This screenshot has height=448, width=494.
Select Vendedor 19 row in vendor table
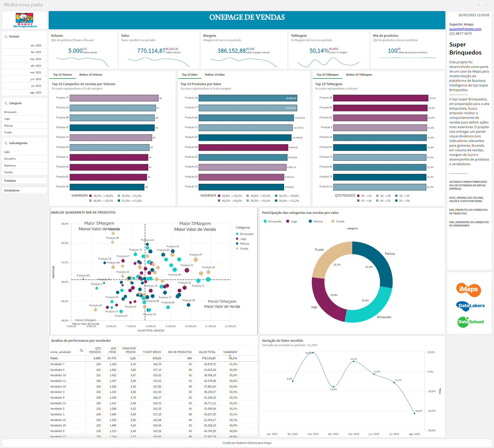(x=153, y=375)
